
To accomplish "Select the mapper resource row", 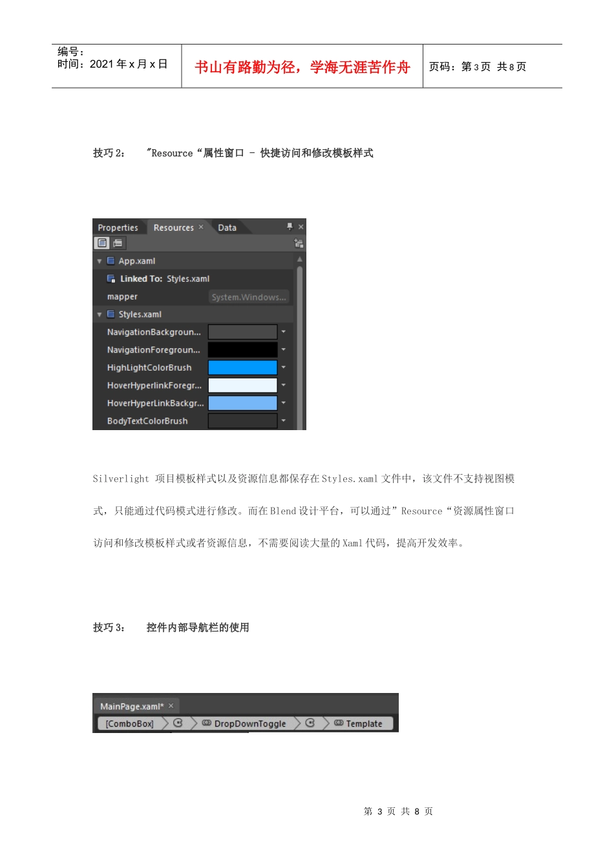I will (x=193, y=296).
